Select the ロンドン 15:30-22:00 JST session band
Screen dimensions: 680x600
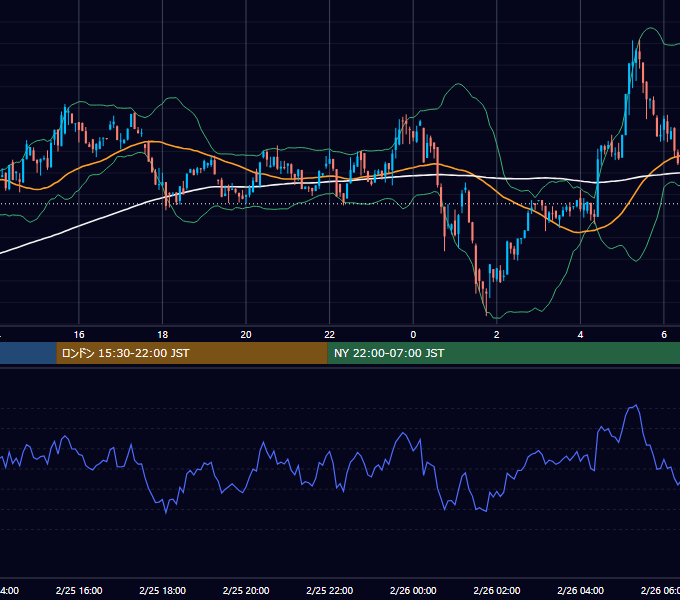click(192, 353)
